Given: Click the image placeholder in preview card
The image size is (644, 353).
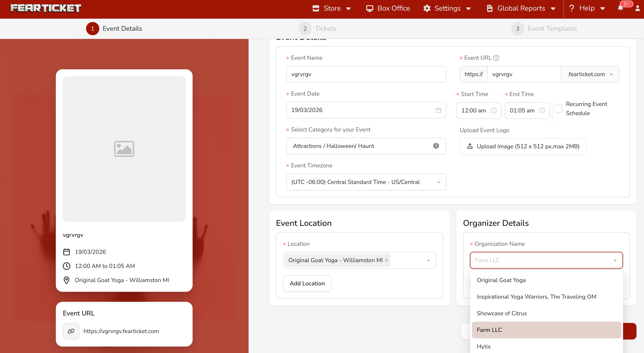Looking at the screenshot, I should coord(124,149).
